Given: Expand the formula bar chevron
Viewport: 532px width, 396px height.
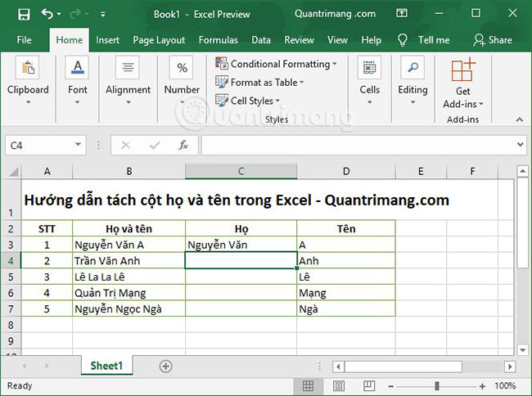Looking at the screenshot, I should 520,145.
